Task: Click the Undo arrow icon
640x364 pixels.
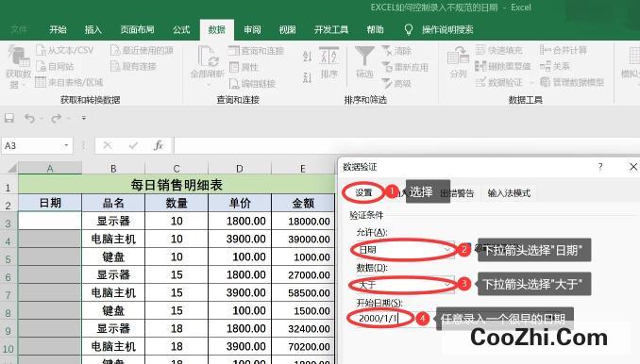Action: (x=29, y=118)
